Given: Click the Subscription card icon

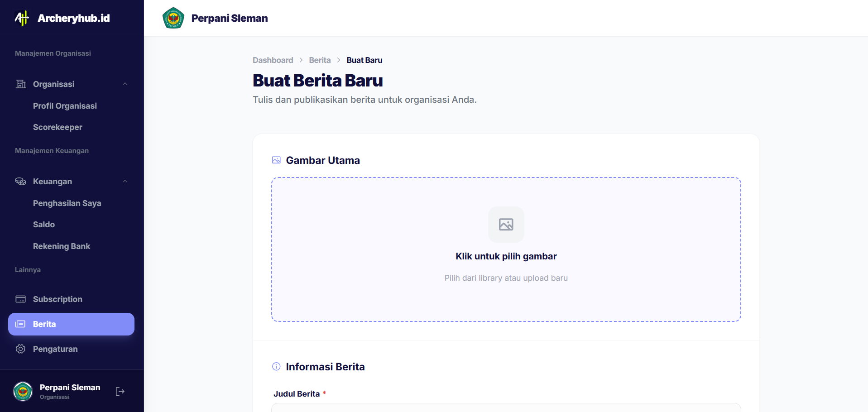Looking at the screenshot, I should [x=21, y=299].
